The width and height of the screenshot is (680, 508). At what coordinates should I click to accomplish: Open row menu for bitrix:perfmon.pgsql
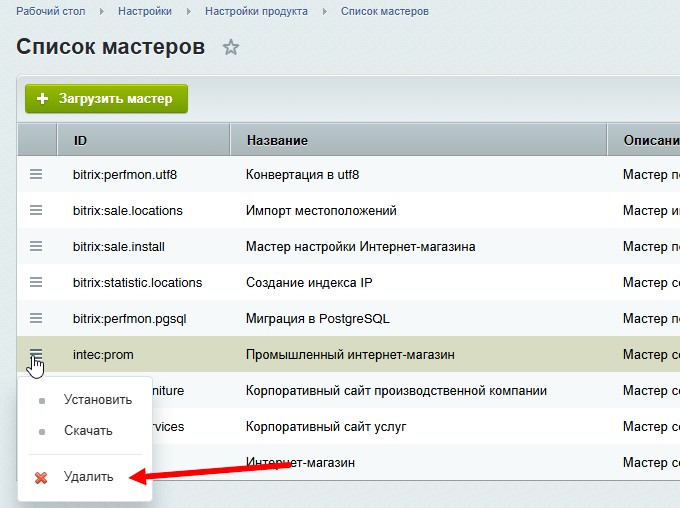coord(36,318)
